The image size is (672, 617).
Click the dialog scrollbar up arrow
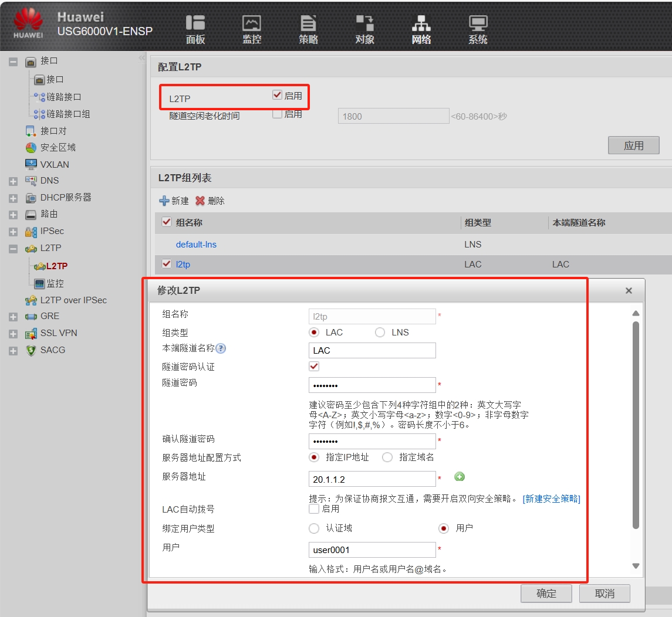pos(636,313)
